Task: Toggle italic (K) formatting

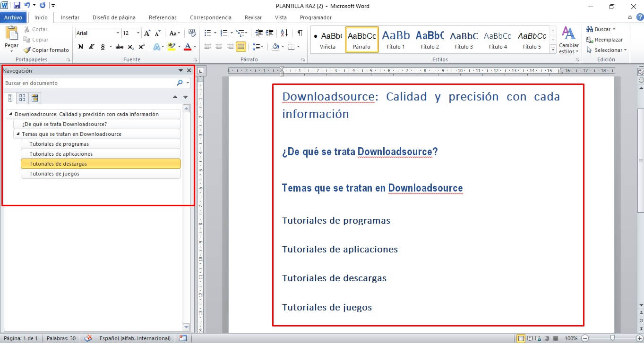Action: [91, 47]
